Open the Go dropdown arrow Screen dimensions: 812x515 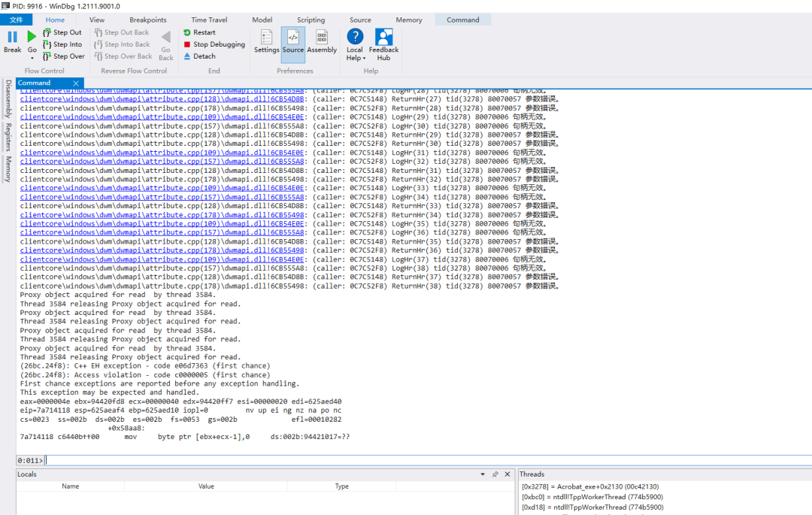[32, 58]
